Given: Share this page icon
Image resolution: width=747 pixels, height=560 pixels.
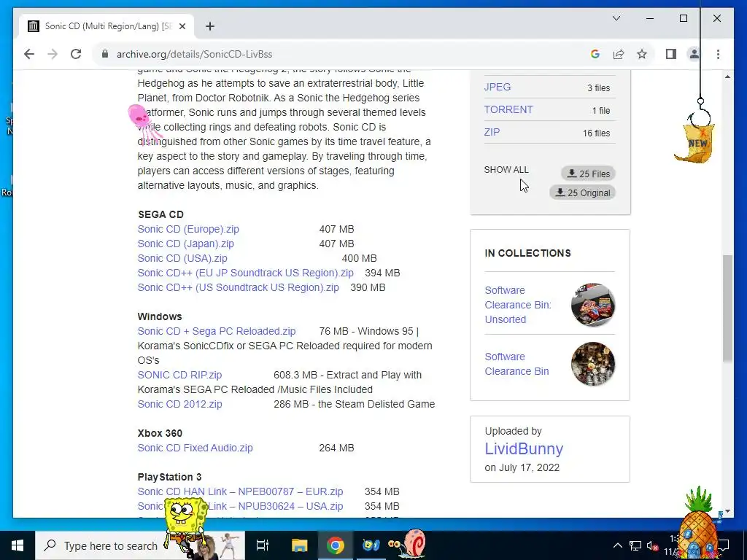Looking at the screenshot, I should point(619,54).
